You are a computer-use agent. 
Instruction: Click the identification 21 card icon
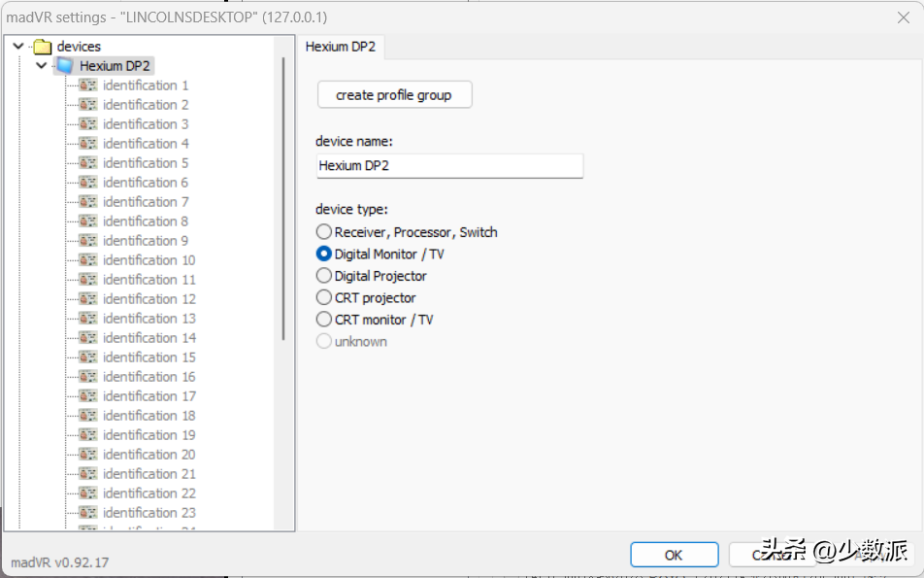click(x=88, y=474)
